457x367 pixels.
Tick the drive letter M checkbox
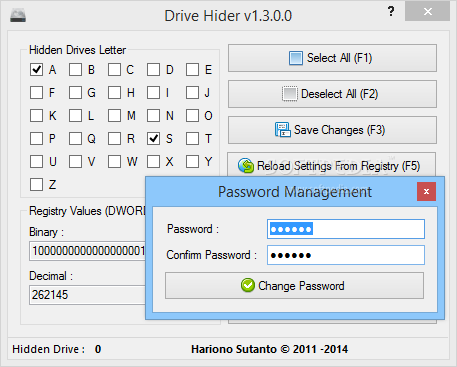click(x=114, y=116)
